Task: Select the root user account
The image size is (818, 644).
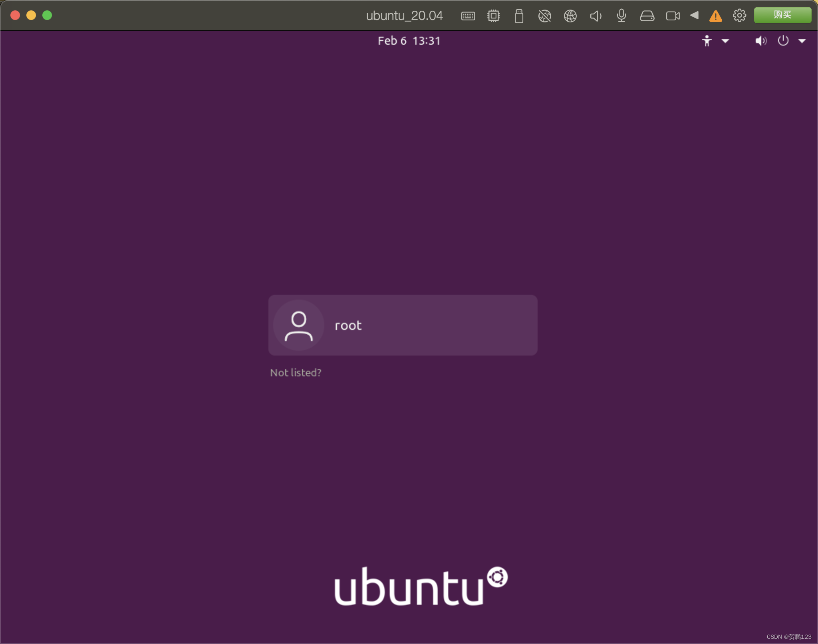Action: click(x=403, y=325)
